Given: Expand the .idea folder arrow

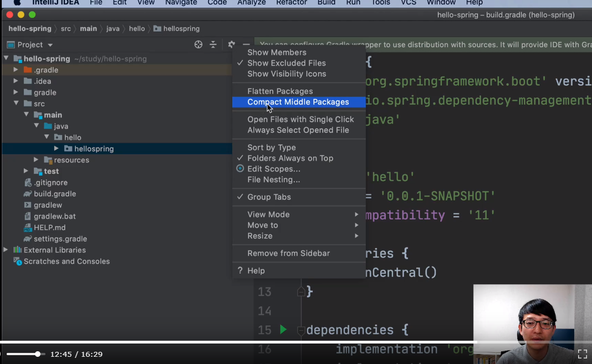Looking at the screenshot, I should pyautogui.click(x=16, y=81).
